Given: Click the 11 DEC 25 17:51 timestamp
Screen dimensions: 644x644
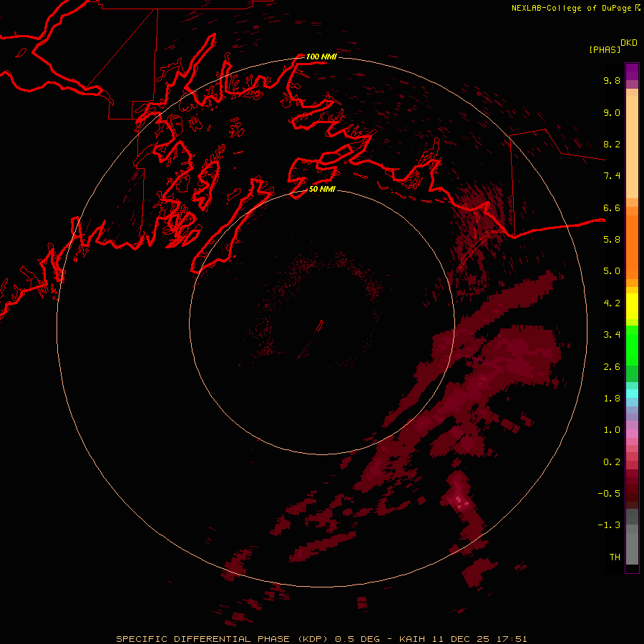Looking at the screenshot, I should click(x=479, y=639).
